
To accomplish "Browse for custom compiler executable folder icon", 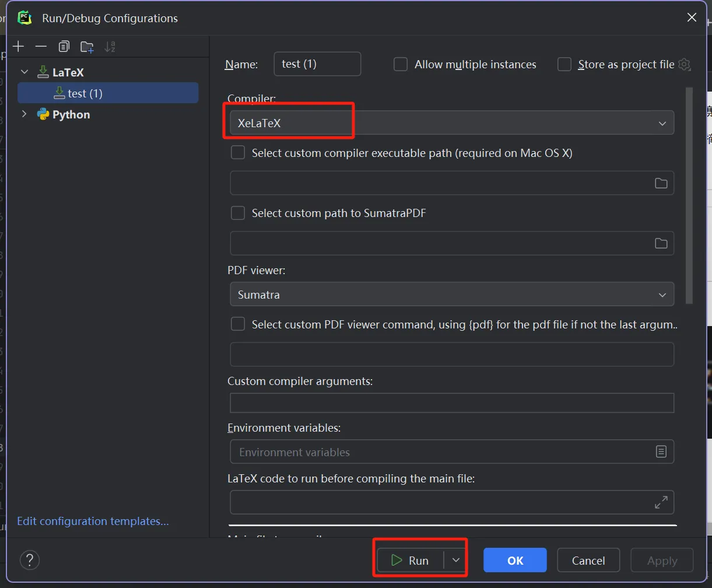I will coord(661,183).
